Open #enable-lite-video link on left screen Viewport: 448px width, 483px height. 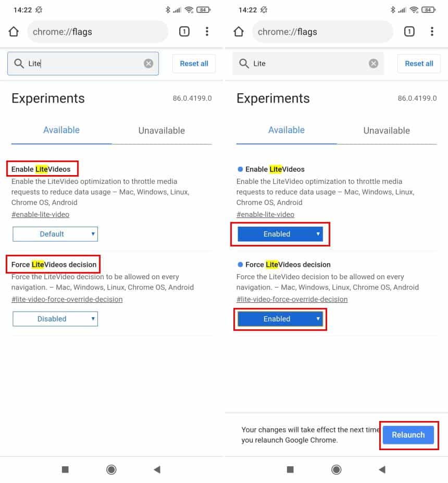40,214
